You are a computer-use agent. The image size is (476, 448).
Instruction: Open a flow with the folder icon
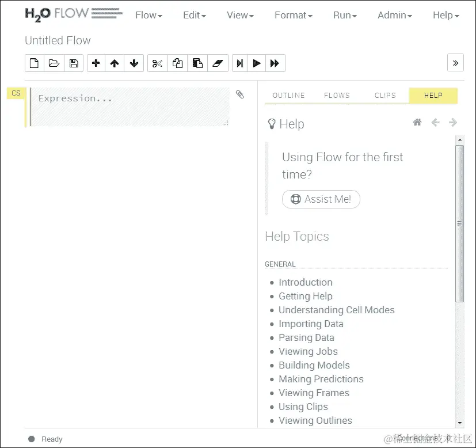(54, 63)
